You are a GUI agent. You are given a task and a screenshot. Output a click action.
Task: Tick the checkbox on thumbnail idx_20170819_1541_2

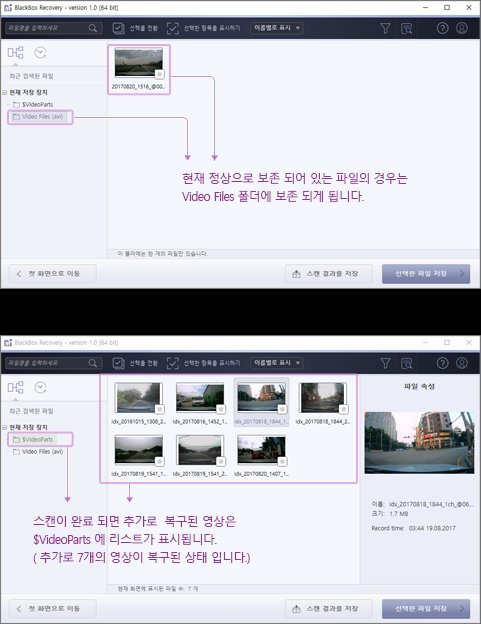click(x=220, y=462)
